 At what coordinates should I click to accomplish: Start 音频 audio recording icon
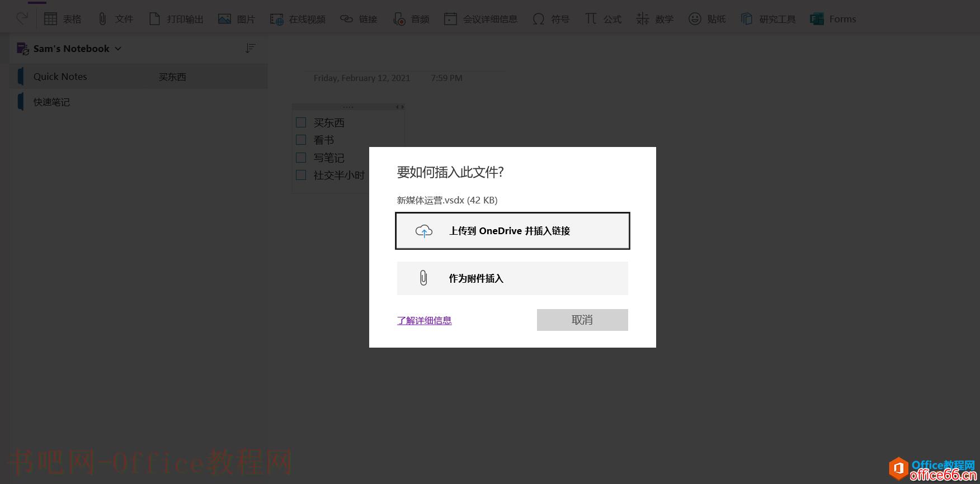coord(399,19)
